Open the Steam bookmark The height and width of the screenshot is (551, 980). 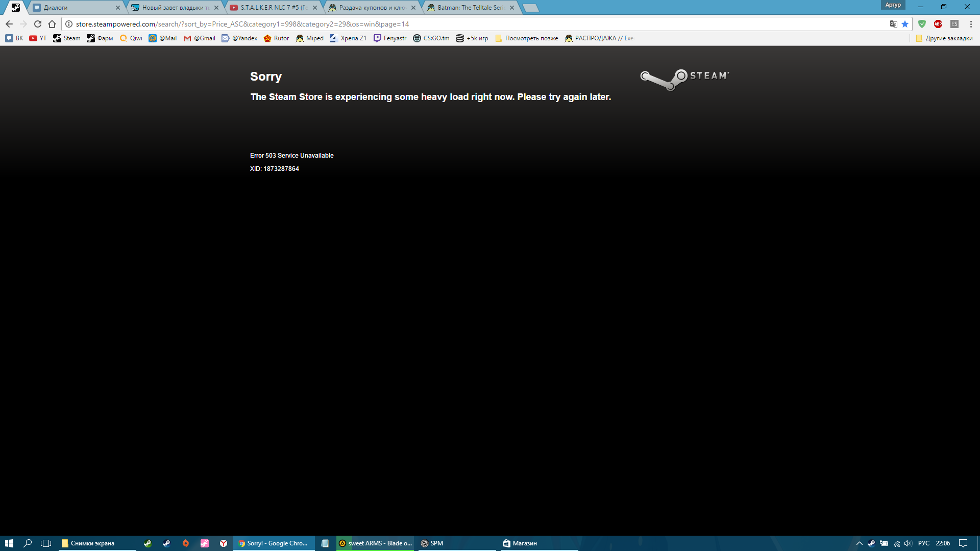click(x=67, y=38)
